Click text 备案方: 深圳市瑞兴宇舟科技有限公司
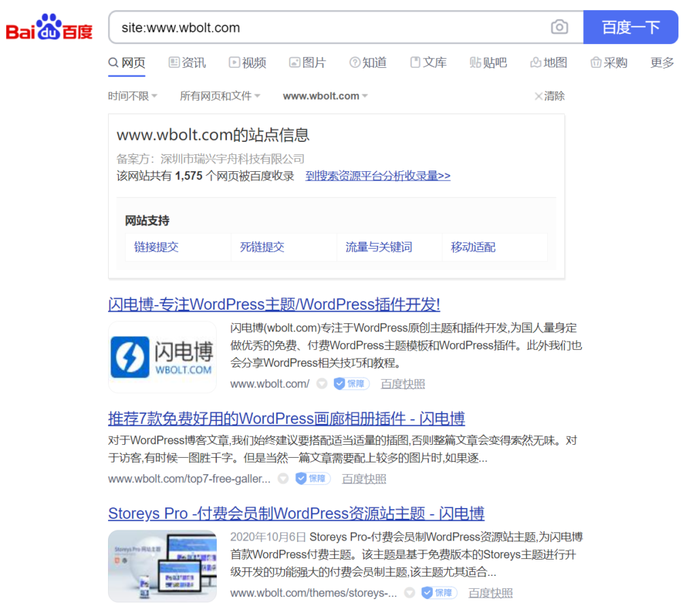696x616 pixels. click(211, 159)
